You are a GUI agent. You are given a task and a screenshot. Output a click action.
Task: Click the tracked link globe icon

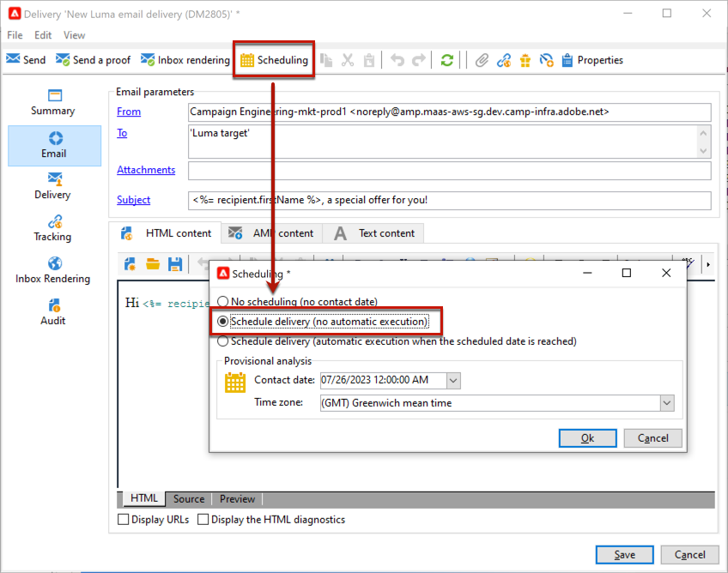click(x=504, y=60)
